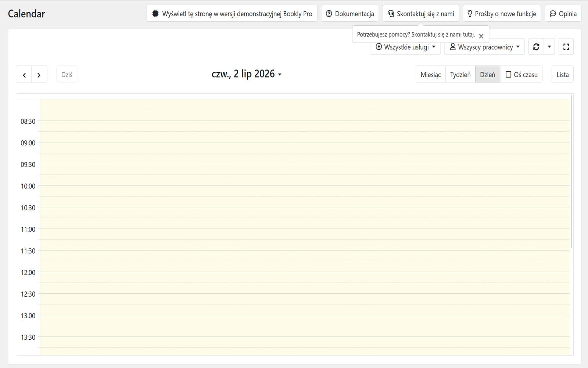Enable the Oś czasu checkbox

pos(509,75)
